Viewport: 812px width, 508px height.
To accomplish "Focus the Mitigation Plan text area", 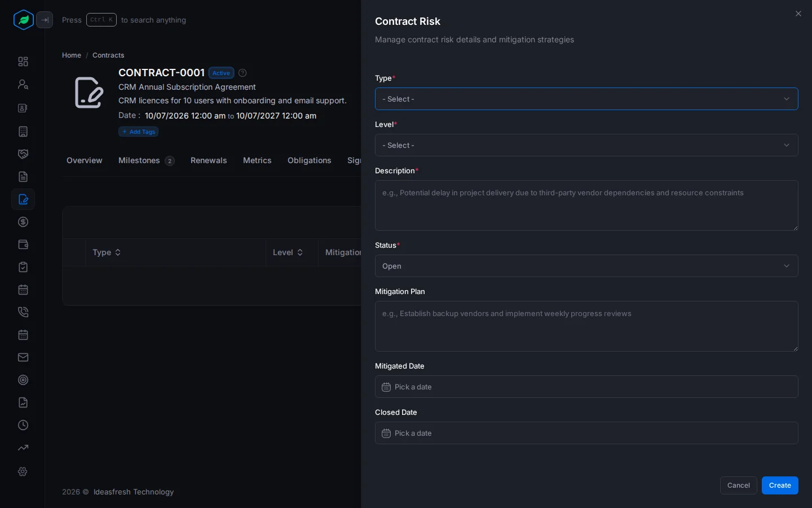I will click(586, 326).
